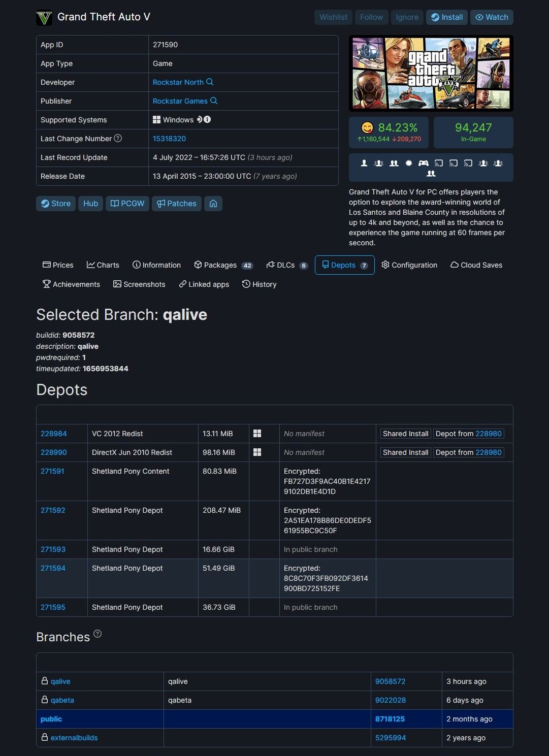Open the info icon next to Windows
The image size is (549, 756).
(207, 119)
